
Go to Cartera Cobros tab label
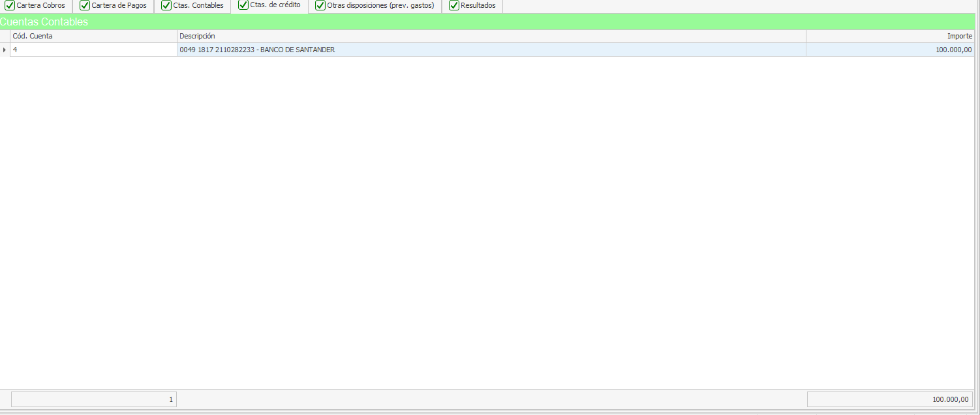(x=40, y=5)
